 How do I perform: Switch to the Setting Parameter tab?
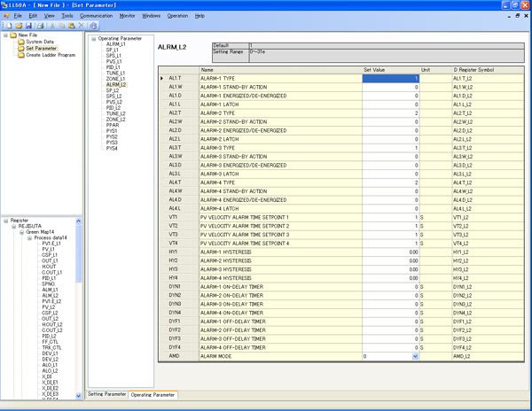(107, 394)
